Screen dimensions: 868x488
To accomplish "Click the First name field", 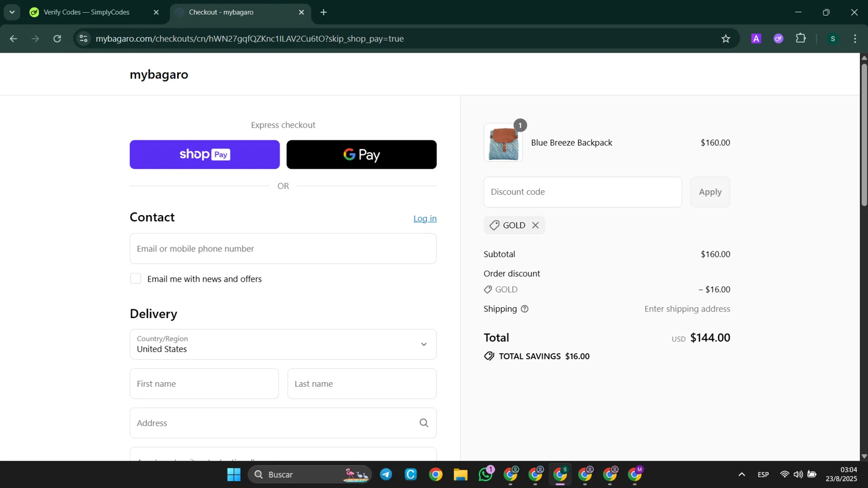I will (x=204, y=384).
